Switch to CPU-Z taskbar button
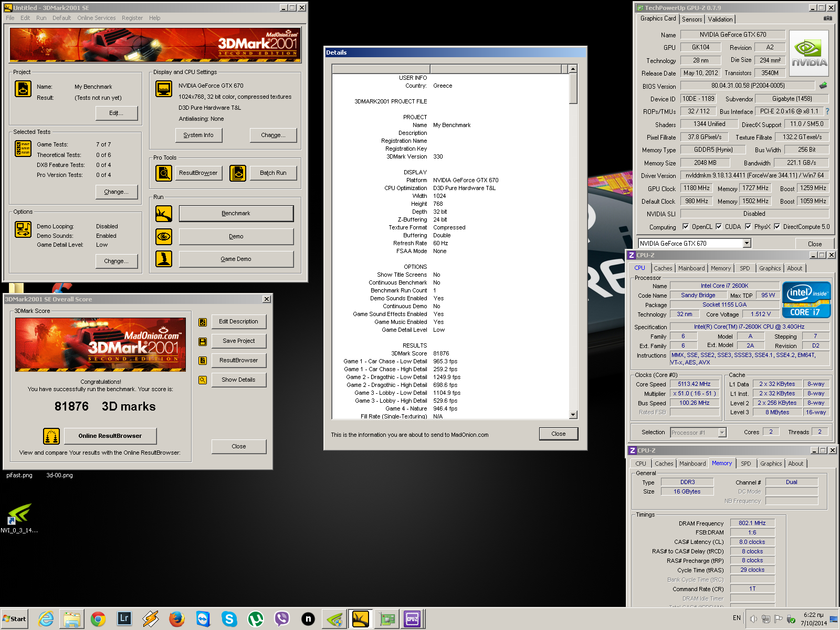The image size is (840, 630). pos(412,619)
